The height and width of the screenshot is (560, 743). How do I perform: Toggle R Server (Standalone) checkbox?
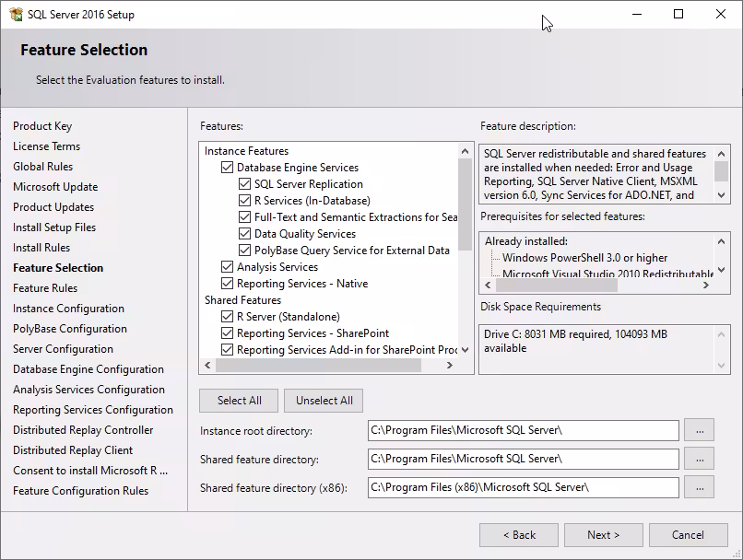click(x=227, y=317)
